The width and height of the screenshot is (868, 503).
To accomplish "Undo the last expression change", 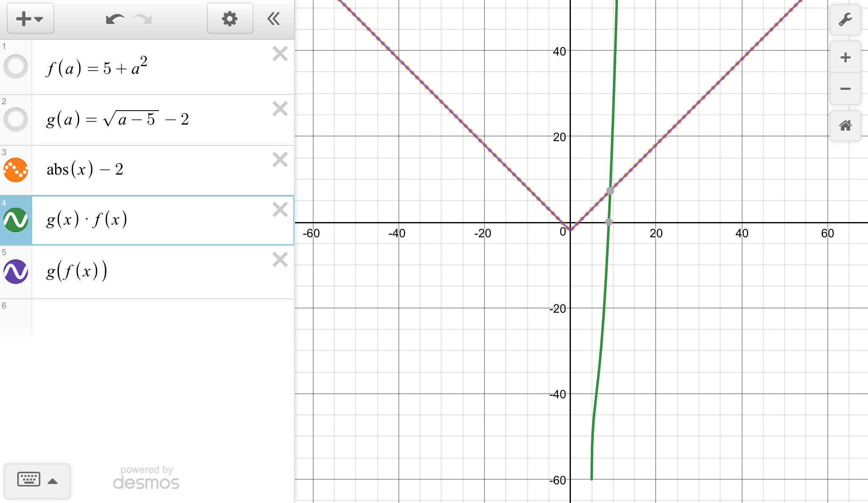I will tap(114, 19).
